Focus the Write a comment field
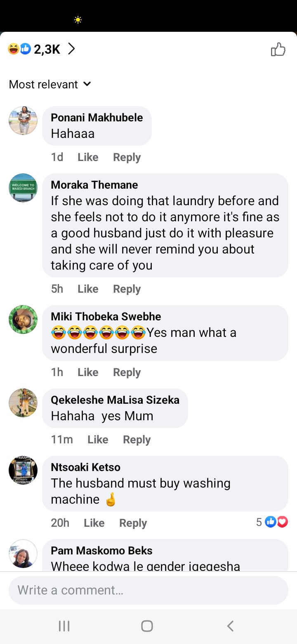 click(x=148, y=590)
